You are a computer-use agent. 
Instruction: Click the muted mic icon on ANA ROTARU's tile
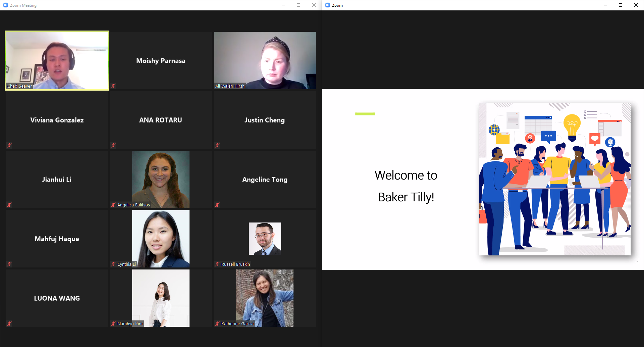[x=113, y=145]
